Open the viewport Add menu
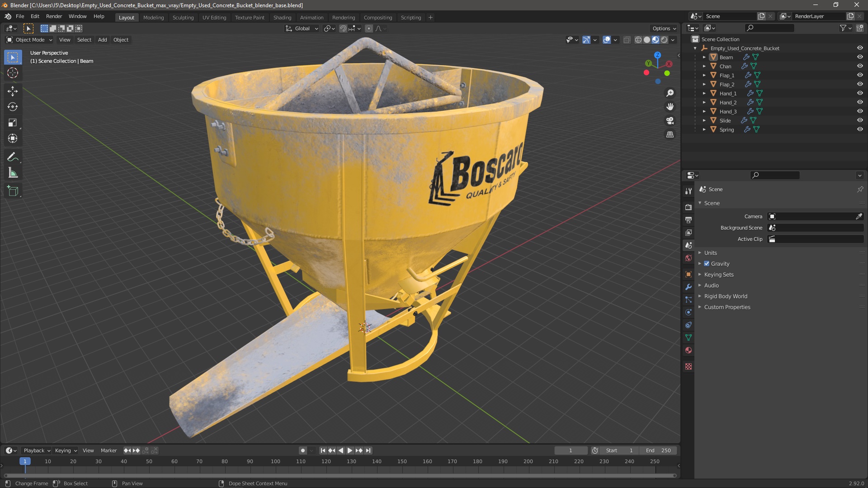This screenshot has width=868, height=488. pyautogui.click(x=103, y=40)
